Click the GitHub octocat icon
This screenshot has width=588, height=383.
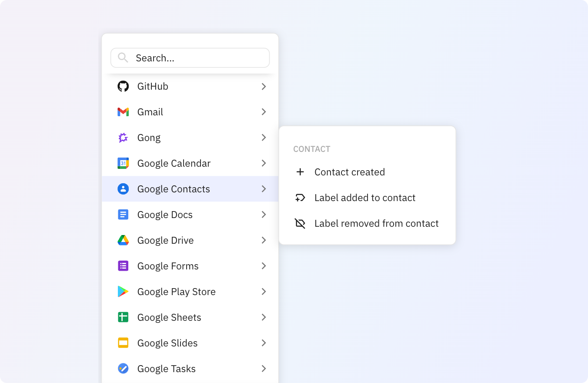click(x=123, y=86)
